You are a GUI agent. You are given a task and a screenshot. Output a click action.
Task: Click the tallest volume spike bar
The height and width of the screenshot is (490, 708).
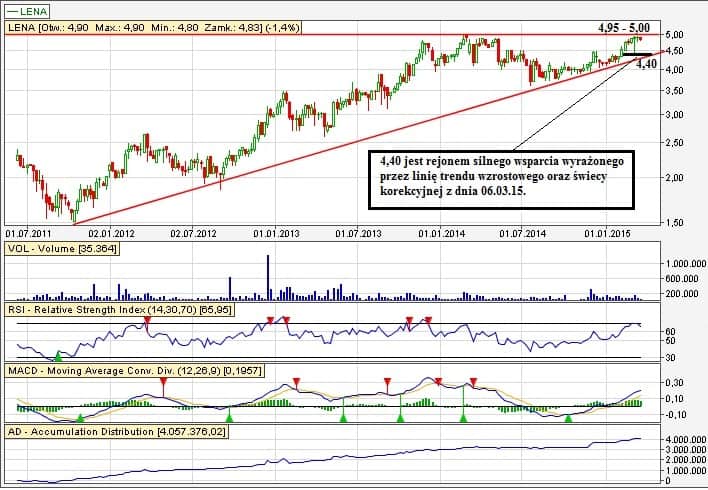click(268, 277)
